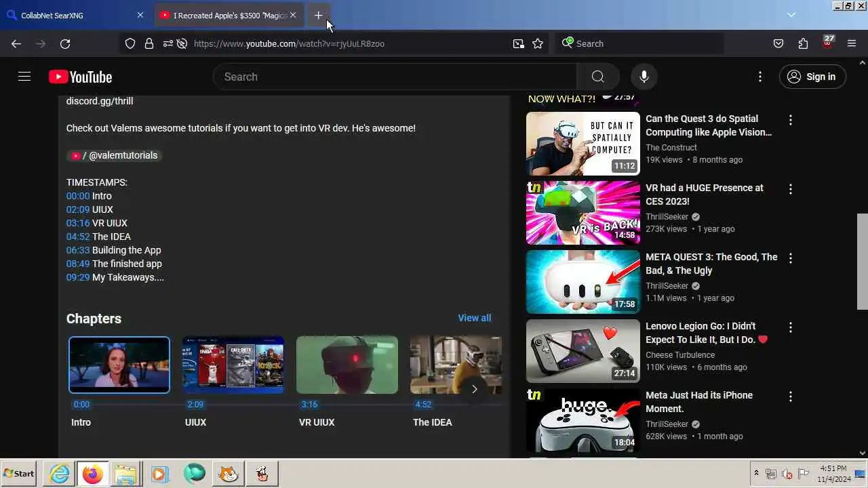Viewport: 868px width, 488px height.
Task: Open Cheese Turbulence channel name
Action: point(680,354)
